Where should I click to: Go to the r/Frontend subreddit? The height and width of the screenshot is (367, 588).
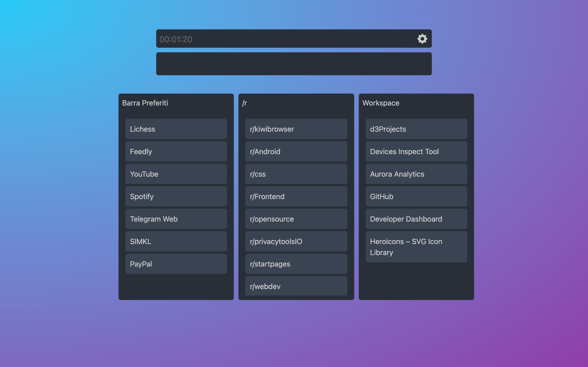[x=296, y=196]
